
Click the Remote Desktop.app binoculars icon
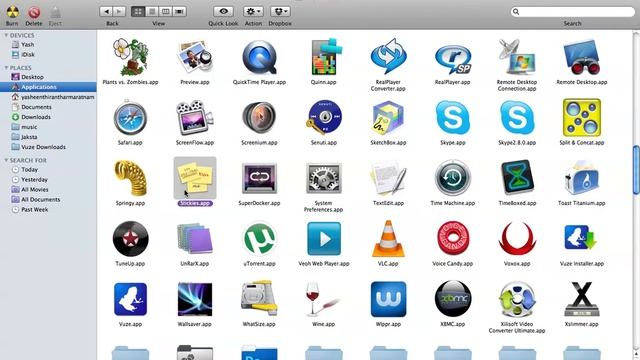point(582,57)
